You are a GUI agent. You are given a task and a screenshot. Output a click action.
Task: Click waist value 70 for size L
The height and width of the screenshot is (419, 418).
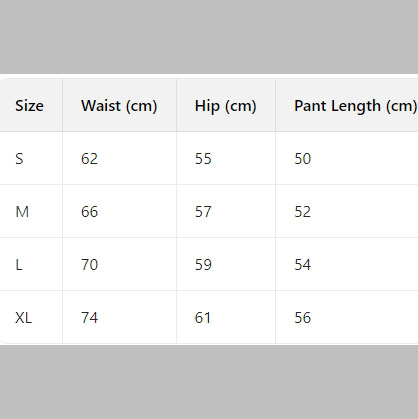pyautogui.click(x=89, y=265)
